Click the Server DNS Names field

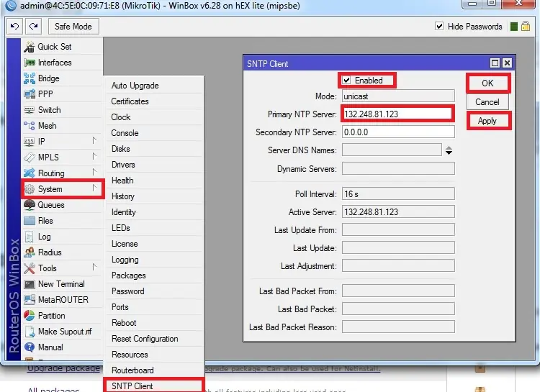click(x=392, y=150)
